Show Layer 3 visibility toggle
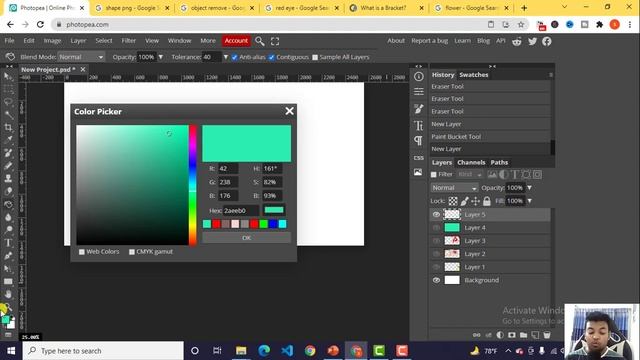640x360 pixels. (436, 240)
